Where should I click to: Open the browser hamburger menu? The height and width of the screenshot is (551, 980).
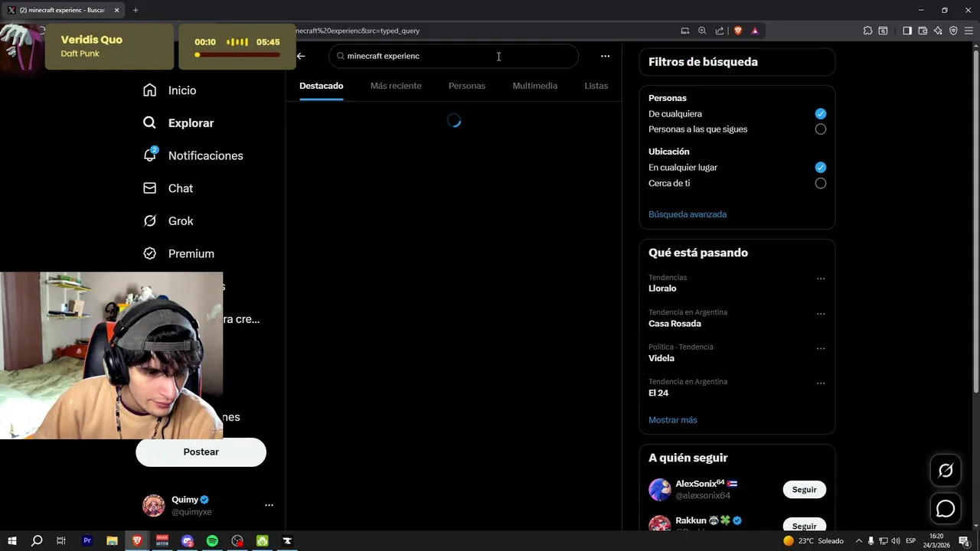click(969, 31)
